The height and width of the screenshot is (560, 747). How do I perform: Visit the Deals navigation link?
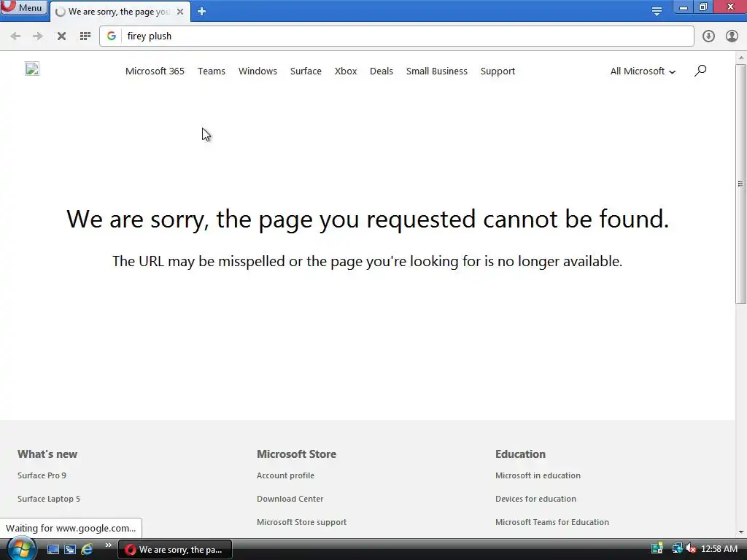[382, 71]
